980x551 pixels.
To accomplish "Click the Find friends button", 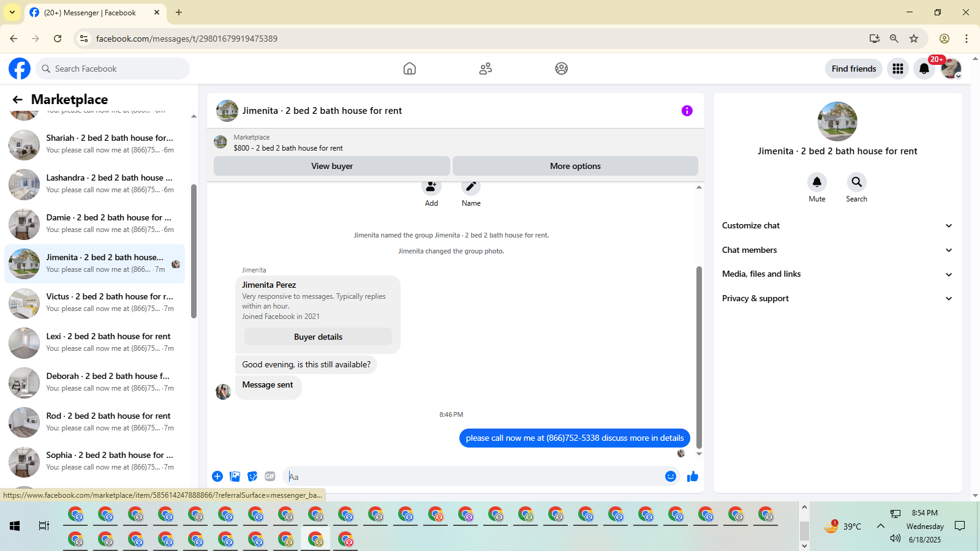I will pos(854,69).
